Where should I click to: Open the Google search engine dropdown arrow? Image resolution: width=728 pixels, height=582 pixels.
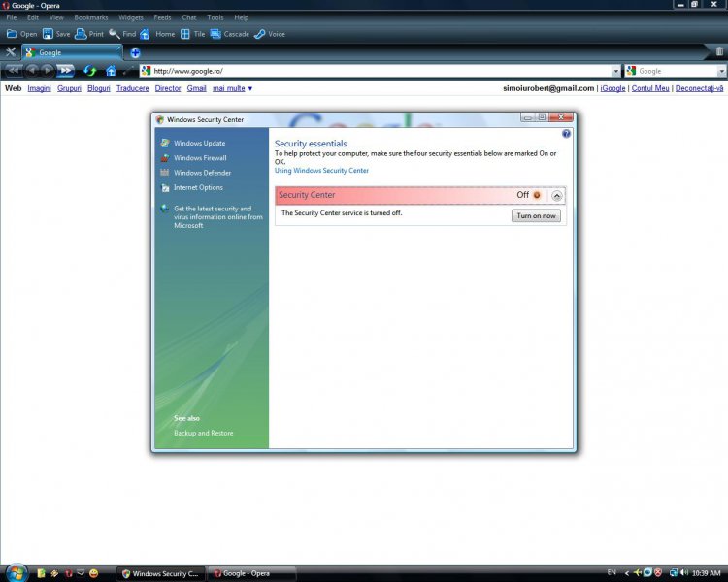(x=721, y=71)
